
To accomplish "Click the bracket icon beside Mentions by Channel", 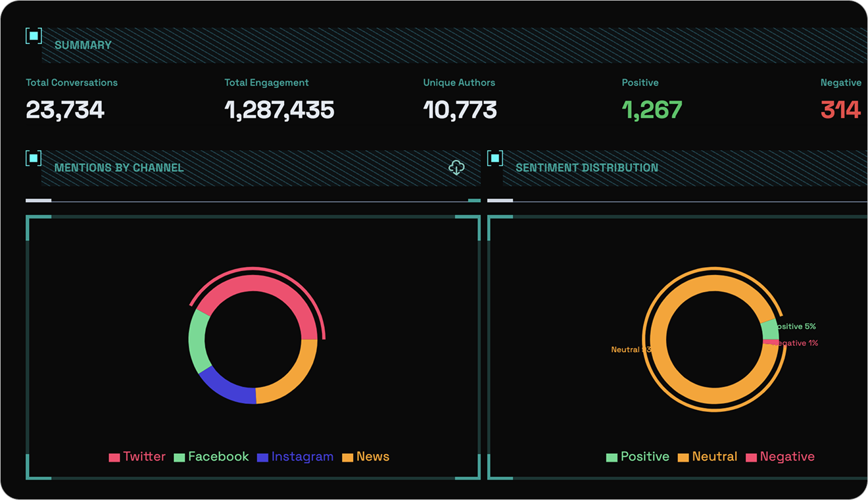I will click(34, 158).
